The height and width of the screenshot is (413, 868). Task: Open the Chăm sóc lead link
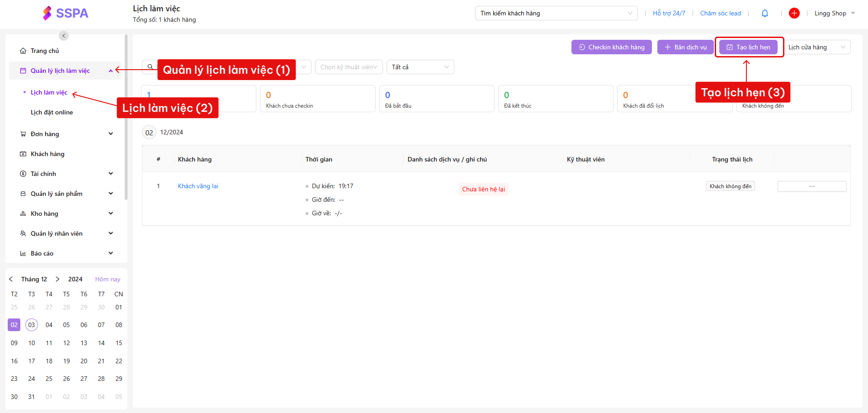(720, 13)
